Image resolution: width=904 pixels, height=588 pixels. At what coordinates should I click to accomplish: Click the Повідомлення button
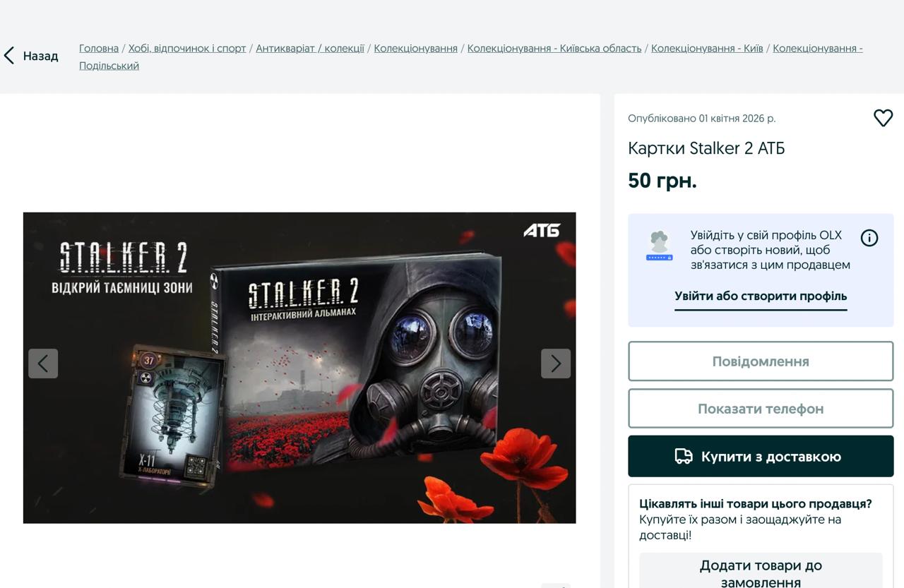pos(761,361)
